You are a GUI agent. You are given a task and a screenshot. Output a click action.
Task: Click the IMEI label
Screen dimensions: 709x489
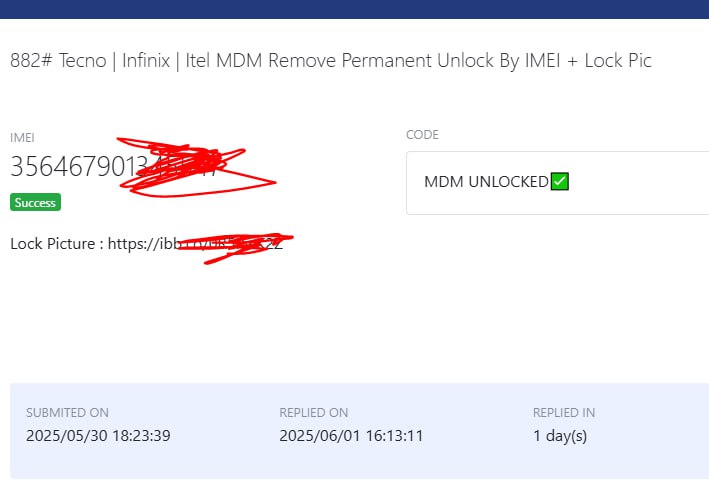(x=22, y=138)
